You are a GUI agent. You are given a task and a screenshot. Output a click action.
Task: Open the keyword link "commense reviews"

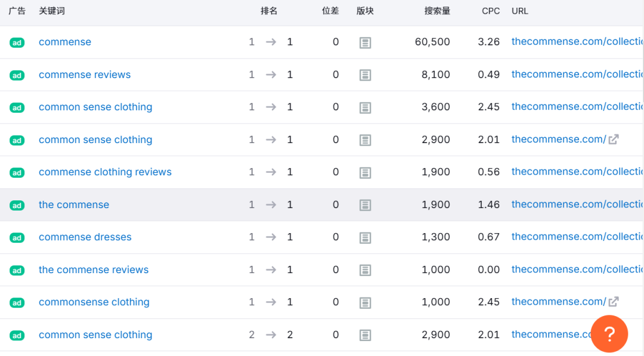click(85, 75)
